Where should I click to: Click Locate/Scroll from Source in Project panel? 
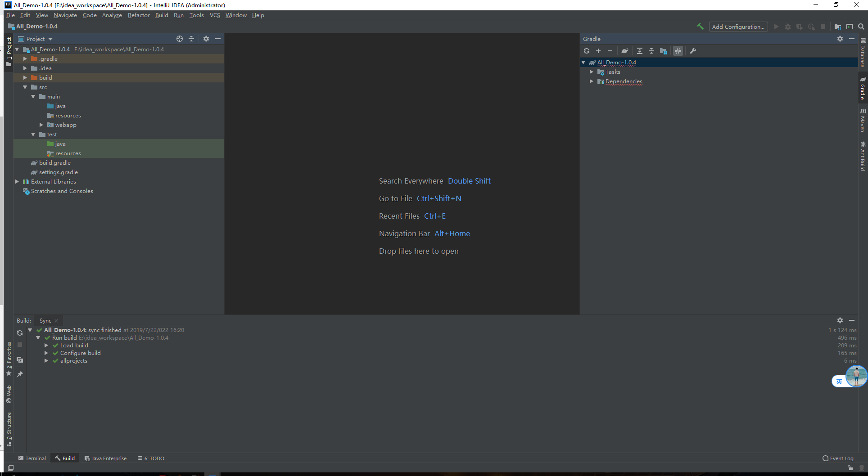[x=180, y=39]
